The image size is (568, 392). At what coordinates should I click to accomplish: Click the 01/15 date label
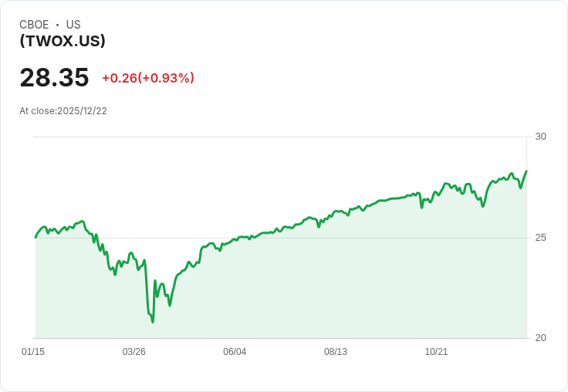click(x=33, y=352)
